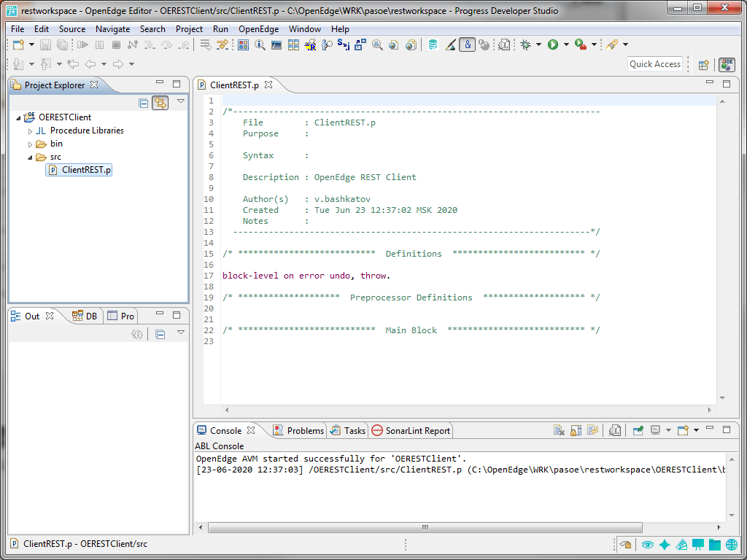Switch to the DB tab
Screen dimensions: 747x560
[85, 316]
